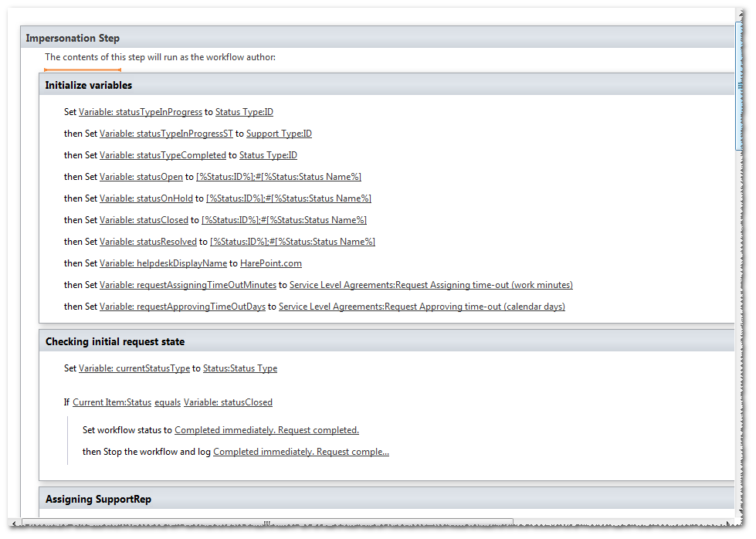Select Variable: statusResolved in Set action
This screenshot has height=539, width=756.
pos(148,242)
